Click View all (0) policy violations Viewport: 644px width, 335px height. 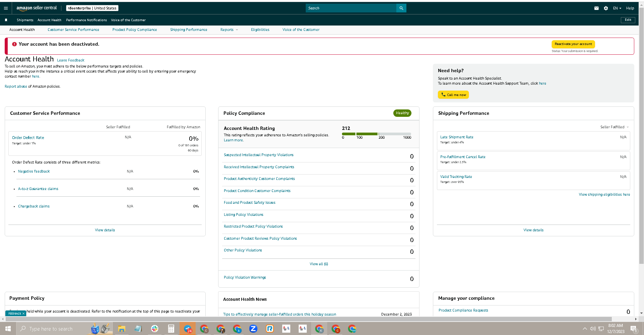pos(319,264)
